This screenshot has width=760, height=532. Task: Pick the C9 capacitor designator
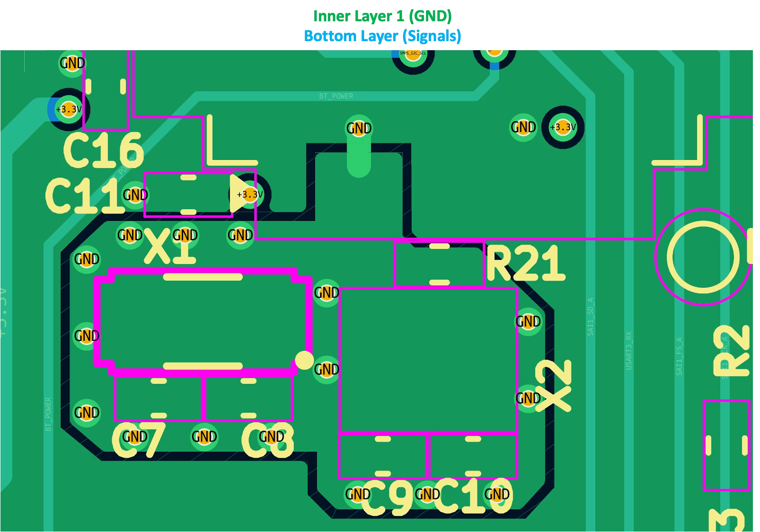click(x=387, y=497)
